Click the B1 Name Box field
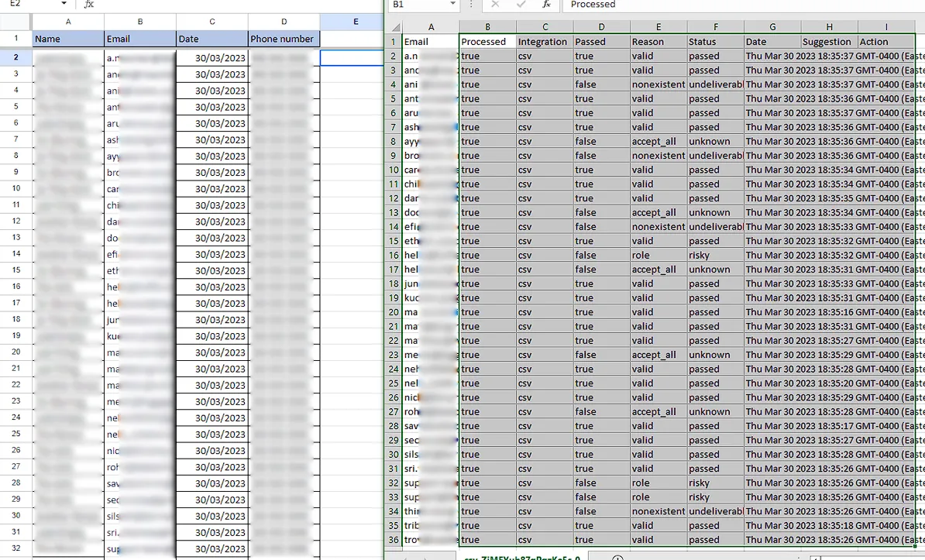Image resolution: width=925 pixels, height=560 pixels. click(418, 4)
